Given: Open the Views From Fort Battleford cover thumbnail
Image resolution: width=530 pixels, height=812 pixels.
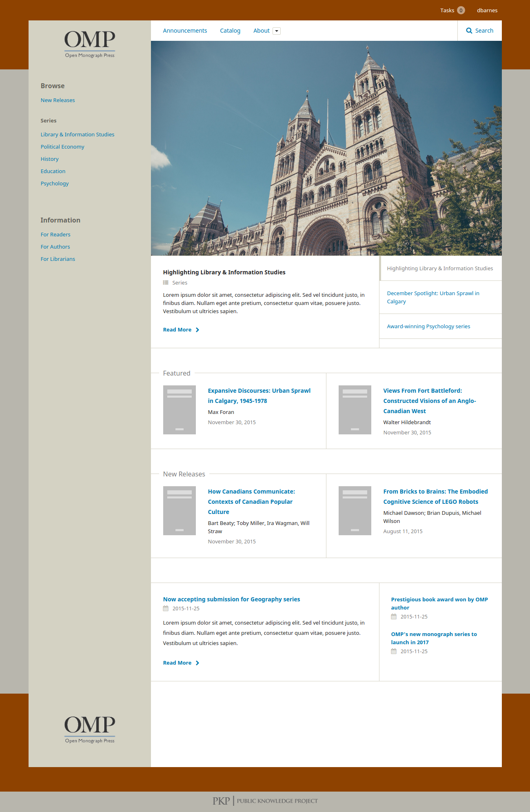Looking at the screenshot, I should tap(355, 410).
